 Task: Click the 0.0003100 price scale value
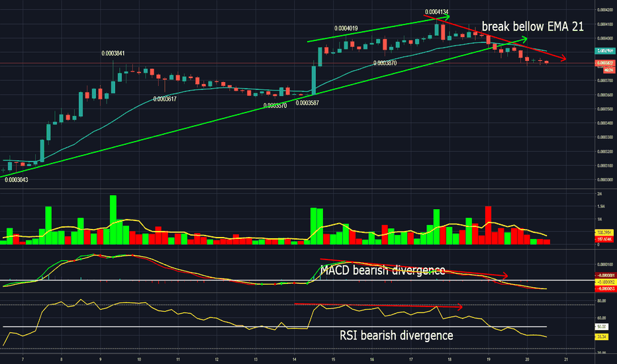click(605, 165)
